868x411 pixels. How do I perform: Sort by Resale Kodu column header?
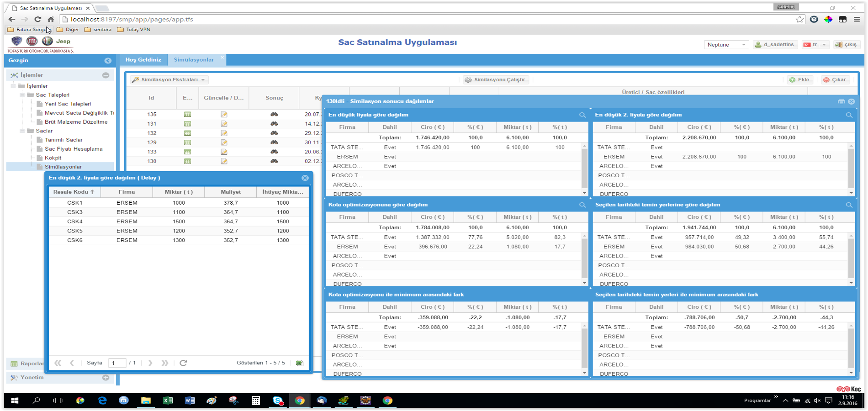(x=74, y=192)
